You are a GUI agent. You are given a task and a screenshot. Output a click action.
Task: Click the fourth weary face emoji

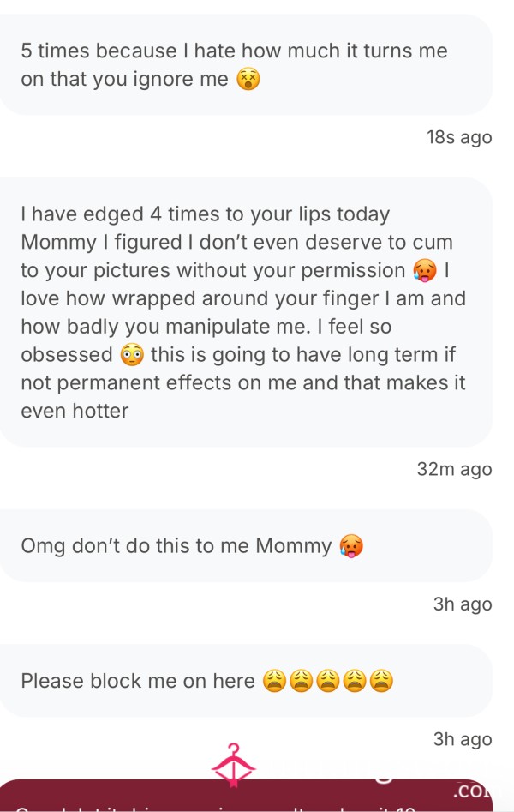pyautogui.click(x=355, y=681)
